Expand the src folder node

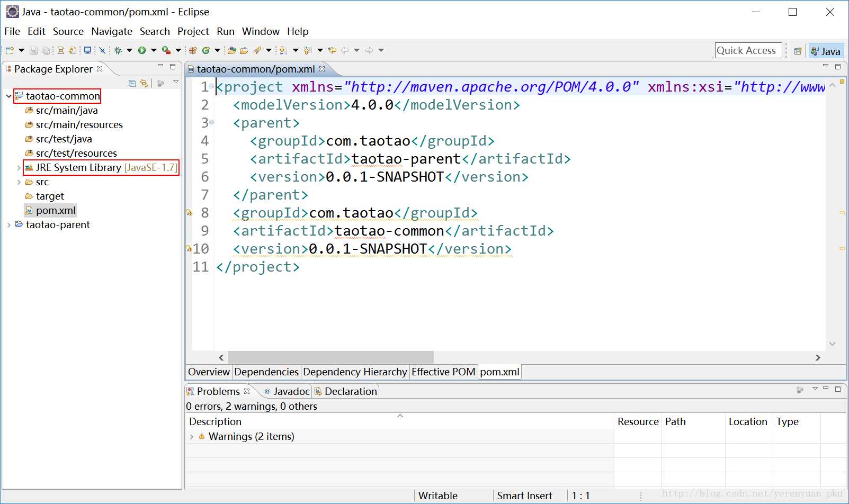tap(19, 182)
